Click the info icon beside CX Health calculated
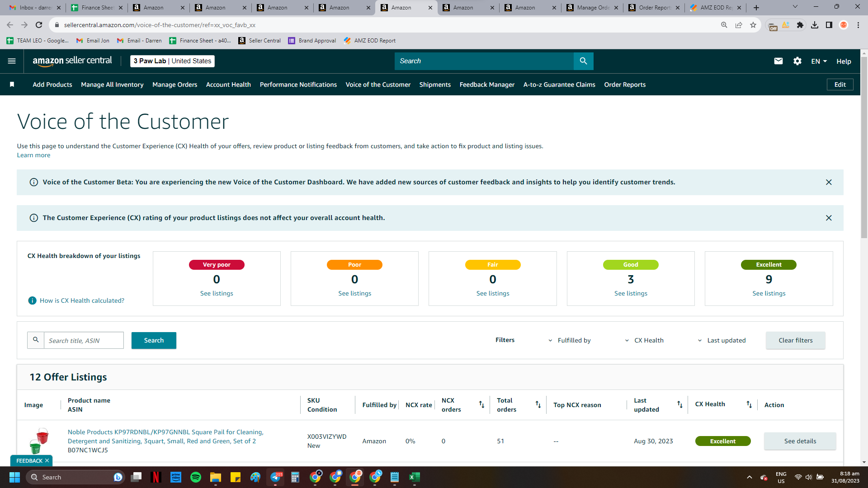This screenshot has height=488, width=868. [32, 300]
